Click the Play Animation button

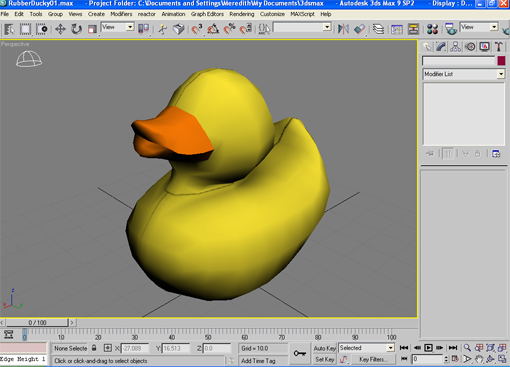428,348
